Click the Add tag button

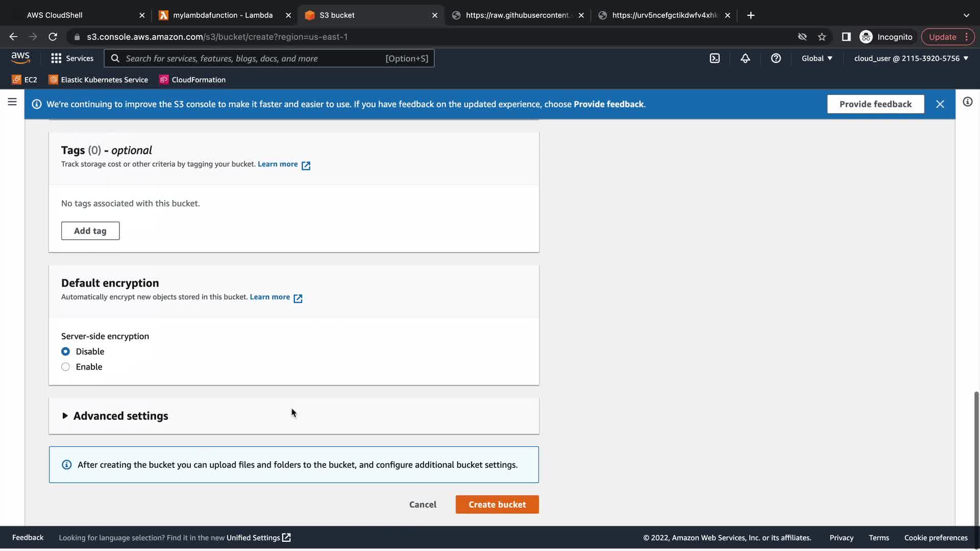90,231
